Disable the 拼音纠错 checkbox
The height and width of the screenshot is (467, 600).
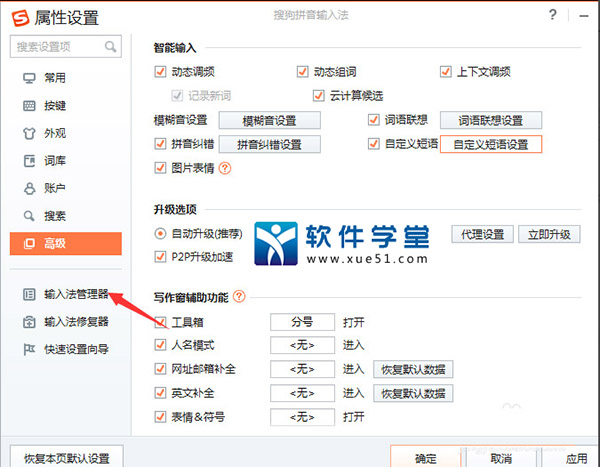coord(160,144)
